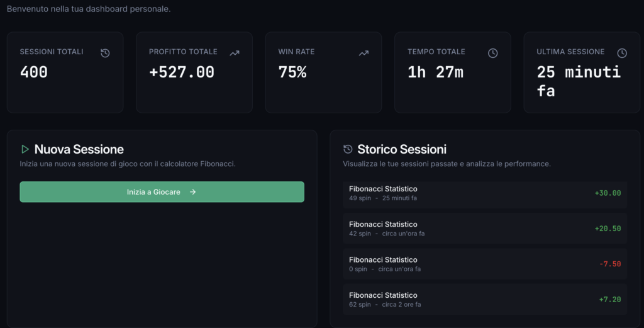The width and height of the screenshot is (644, 328).
Task: Click the history icon beside Storico Sessioni
Action: pyautogui.click(x=348, y=149)
